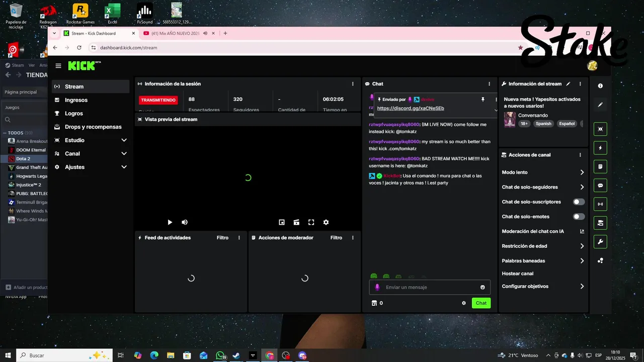Toggle the document panel icon in sidebar
This screenshot has height=362, width=644.
point(600,166)
